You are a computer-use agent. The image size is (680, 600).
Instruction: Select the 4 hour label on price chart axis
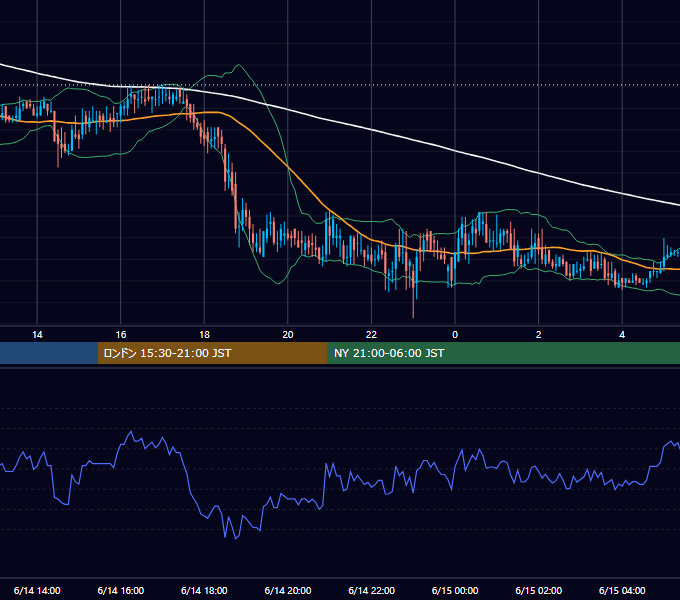point(622,335)
